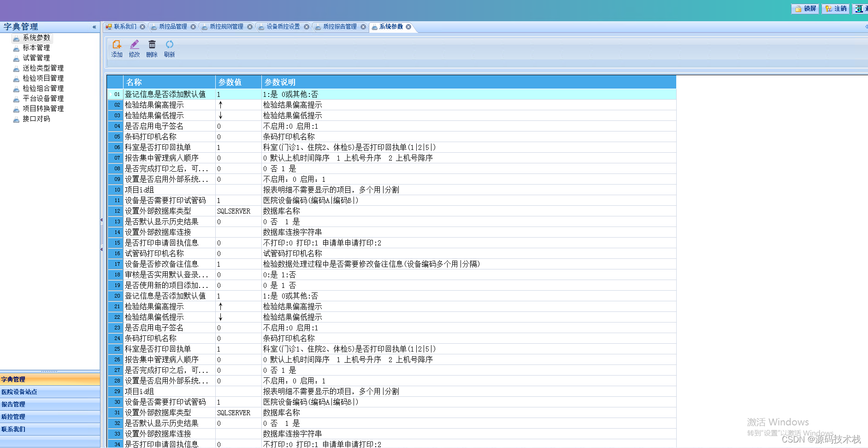The image size is (868, 448).
Task: Close the 联系我们 tab
Action: point(142,27)
